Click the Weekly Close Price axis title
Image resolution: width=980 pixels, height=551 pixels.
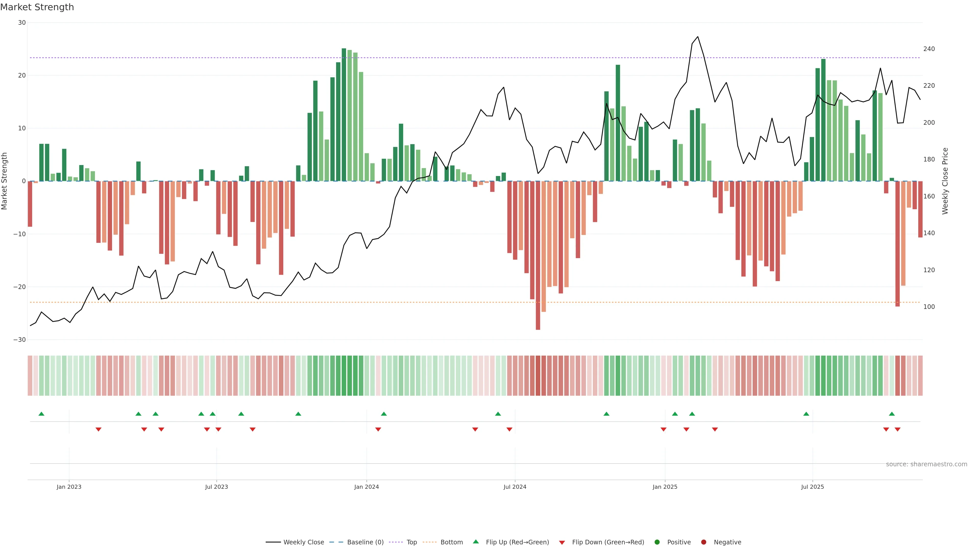tap(945, 181)
